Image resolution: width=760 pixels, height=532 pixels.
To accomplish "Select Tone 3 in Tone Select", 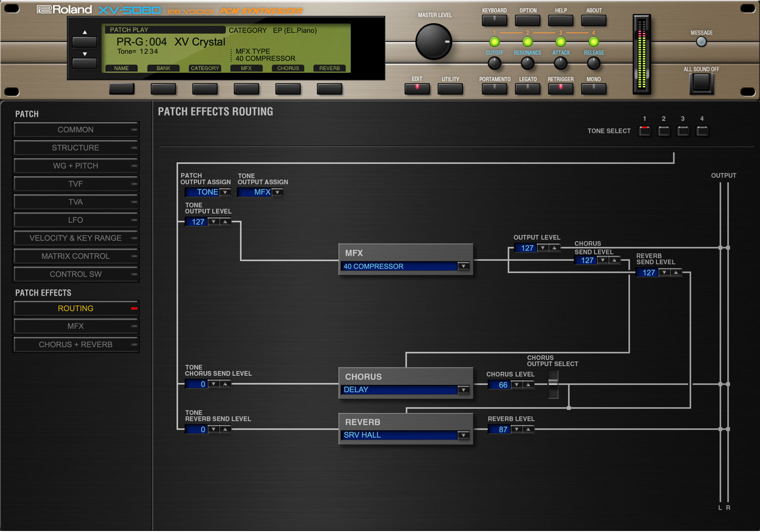I will [x=683, y=131].
